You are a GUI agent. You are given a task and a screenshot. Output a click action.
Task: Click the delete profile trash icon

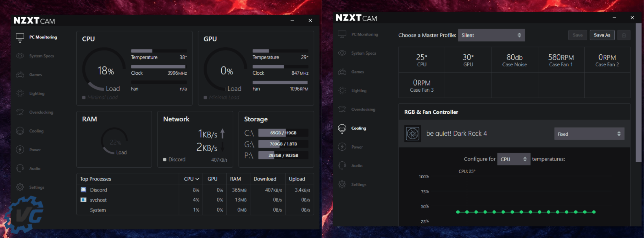pyautogui.click(x=624, y=35)
